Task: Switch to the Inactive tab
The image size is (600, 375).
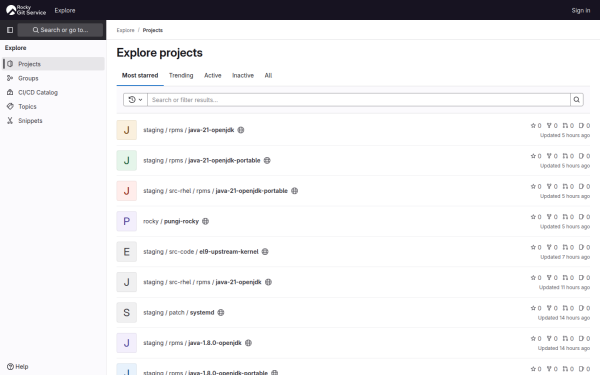Action: [x=243, y=75]
